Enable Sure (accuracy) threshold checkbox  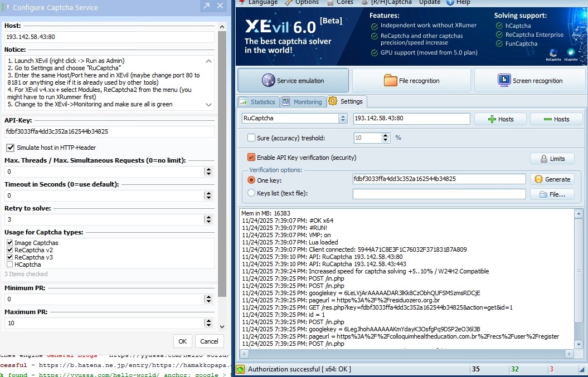pos(251,138)
